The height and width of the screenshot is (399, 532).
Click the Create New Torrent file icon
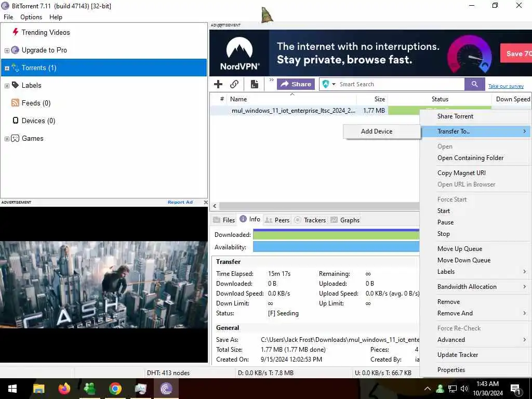tap(255, 84)
